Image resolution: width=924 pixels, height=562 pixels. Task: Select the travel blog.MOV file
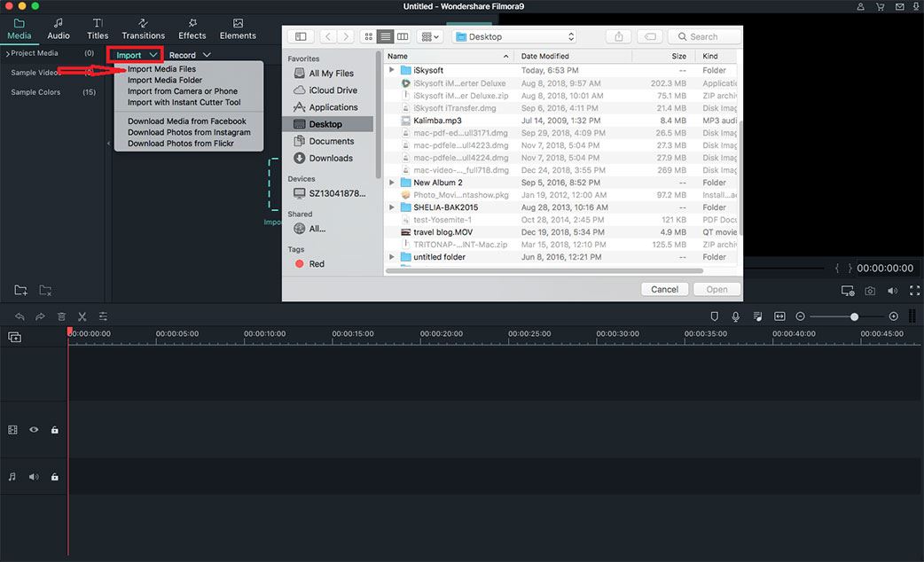(561, 232)
